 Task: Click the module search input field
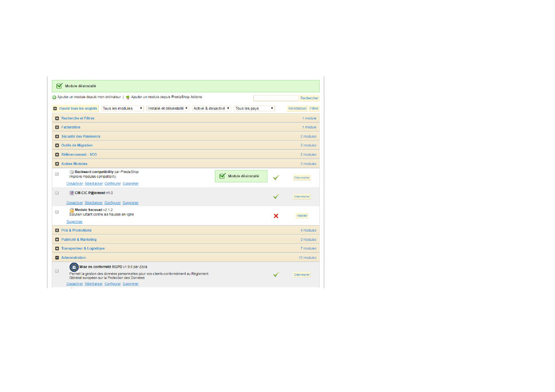tap(276, 98)
